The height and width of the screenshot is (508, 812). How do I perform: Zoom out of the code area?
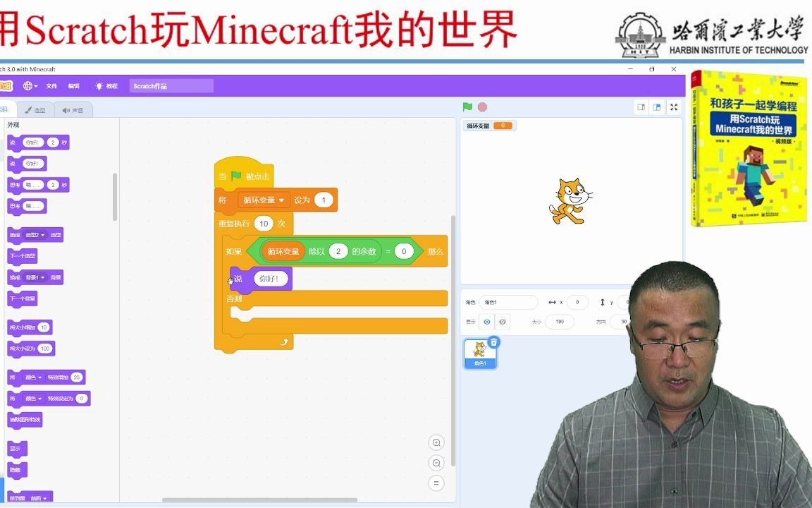pyautogui.click(x=437, y=463)
